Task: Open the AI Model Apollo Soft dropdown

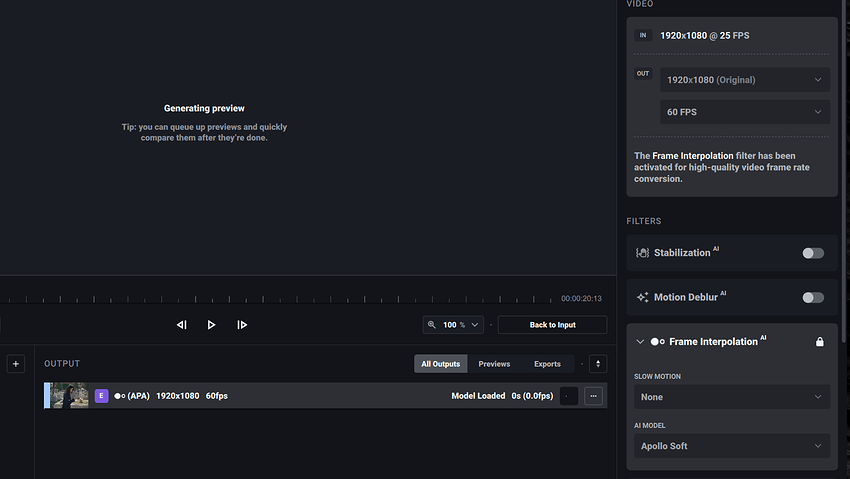Action: tap(732, 446)
